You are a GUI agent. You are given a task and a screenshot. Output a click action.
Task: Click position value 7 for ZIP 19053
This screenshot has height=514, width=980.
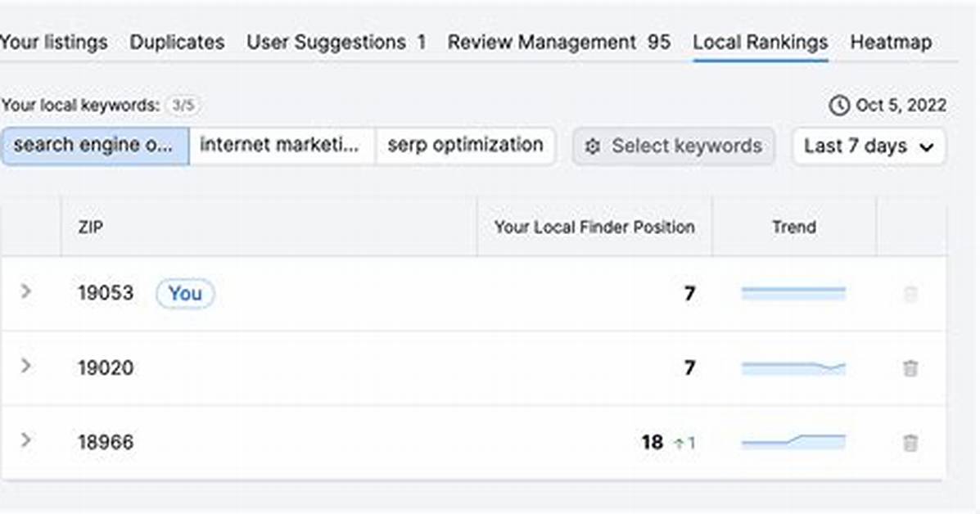[x=689, y=293]
